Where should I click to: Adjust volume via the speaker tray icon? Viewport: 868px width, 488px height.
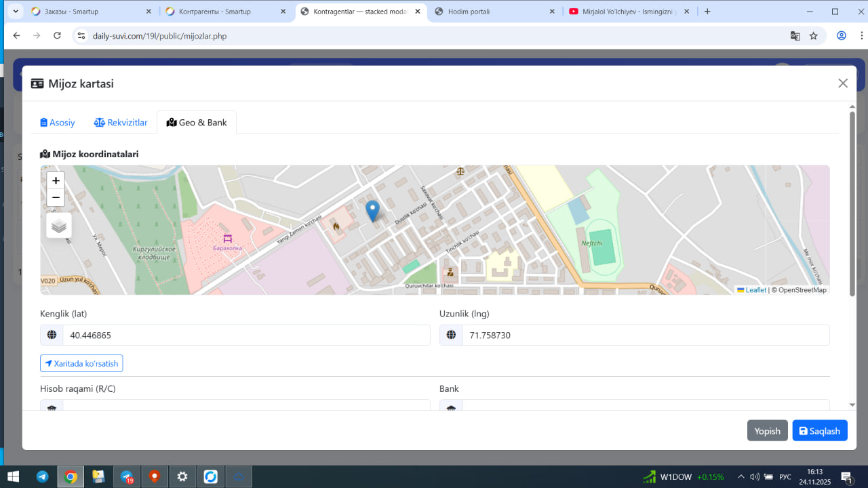[x=755, y=476]
